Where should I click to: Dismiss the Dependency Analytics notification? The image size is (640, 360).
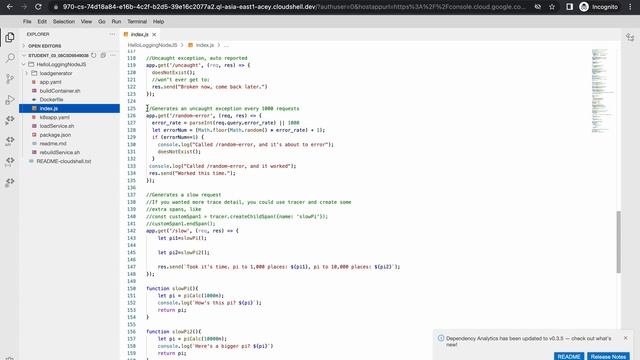625,338
